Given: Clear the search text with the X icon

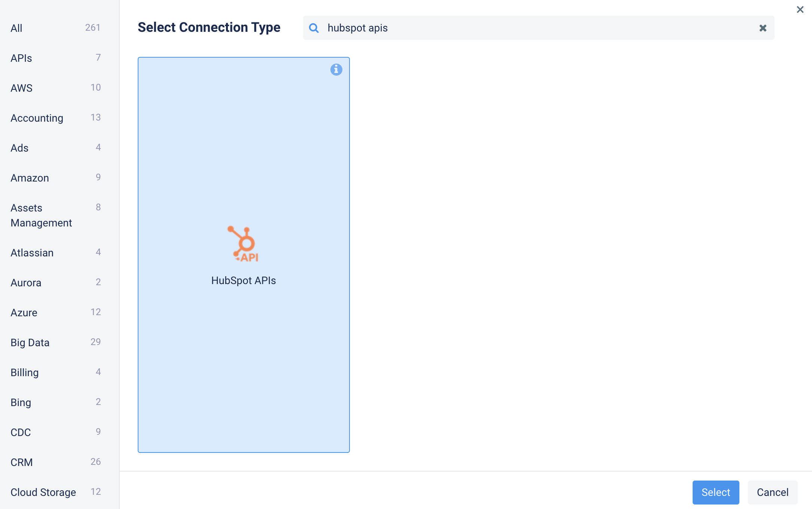Looking at the screenshot, I should click(763, 28).
